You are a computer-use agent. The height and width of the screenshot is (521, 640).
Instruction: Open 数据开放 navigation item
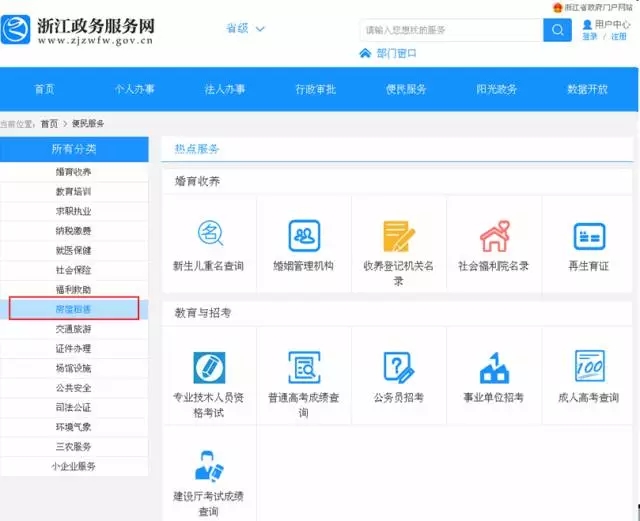coord(587,89)
